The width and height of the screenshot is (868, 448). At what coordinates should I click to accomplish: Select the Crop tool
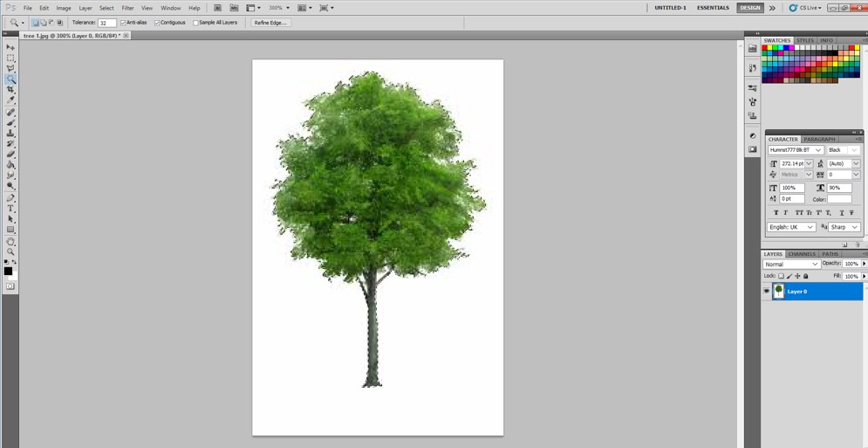pyautogui.click(x=10, y=90)
